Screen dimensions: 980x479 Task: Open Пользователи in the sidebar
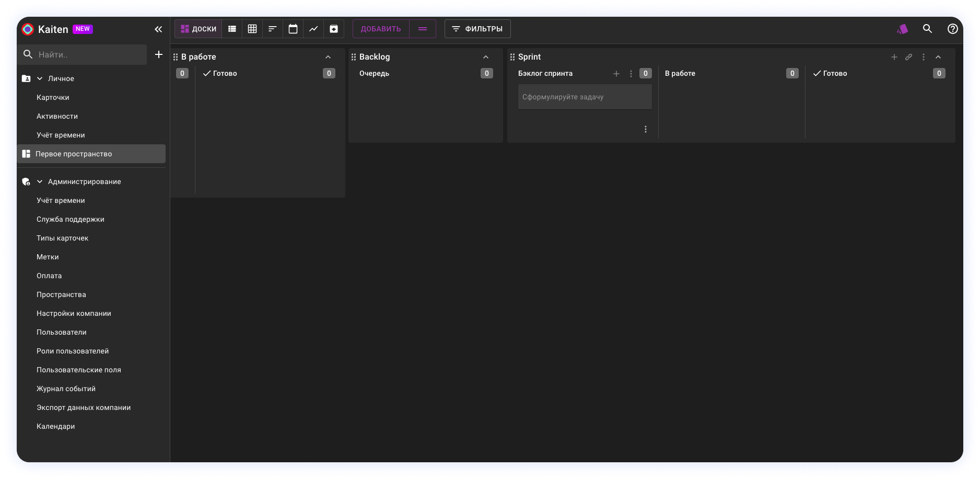(x=62, y=332)
